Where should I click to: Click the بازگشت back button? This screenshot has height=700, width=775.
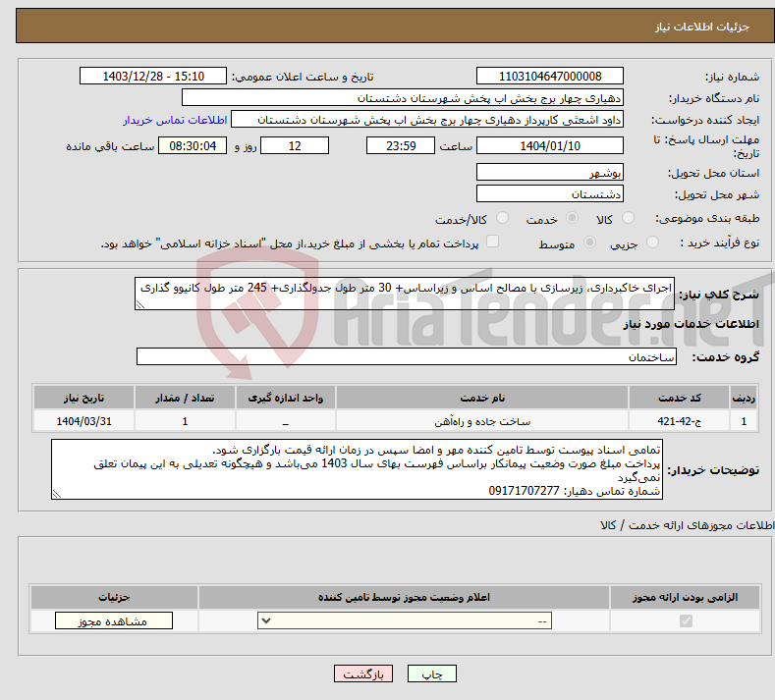[363, 673]
